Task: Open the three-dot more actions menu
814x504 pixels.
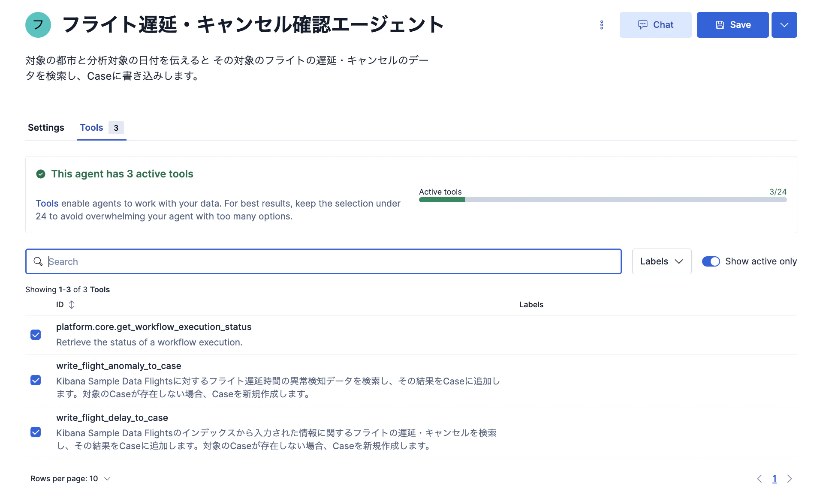Action: tap(602, 25)
